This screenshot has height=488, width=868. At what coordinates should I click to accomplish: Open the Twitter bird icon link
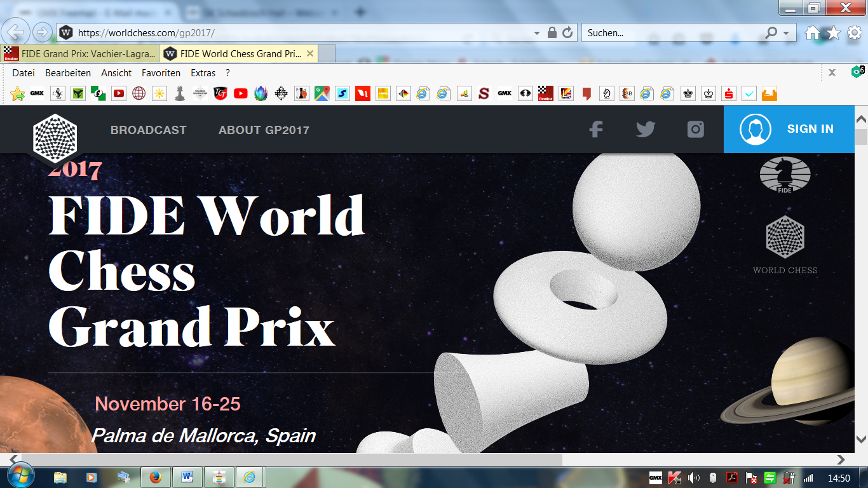pyautogui.click(x=646, y=130)
